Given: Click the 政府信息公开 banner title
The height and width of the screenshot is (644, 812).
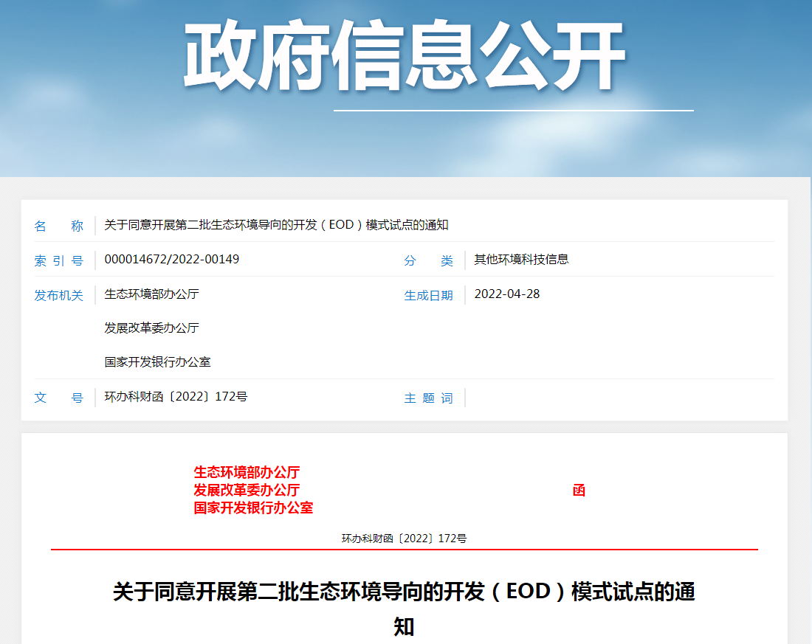Looking at the screenshot, I should pyautogui.click(x=405, y=56).
